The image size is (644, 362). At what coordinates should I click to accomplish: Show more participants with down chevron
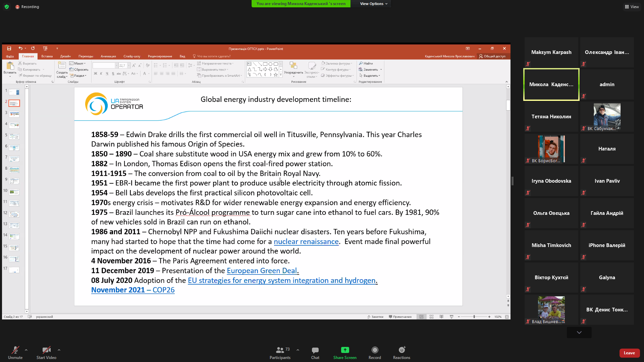coord(579,333)
